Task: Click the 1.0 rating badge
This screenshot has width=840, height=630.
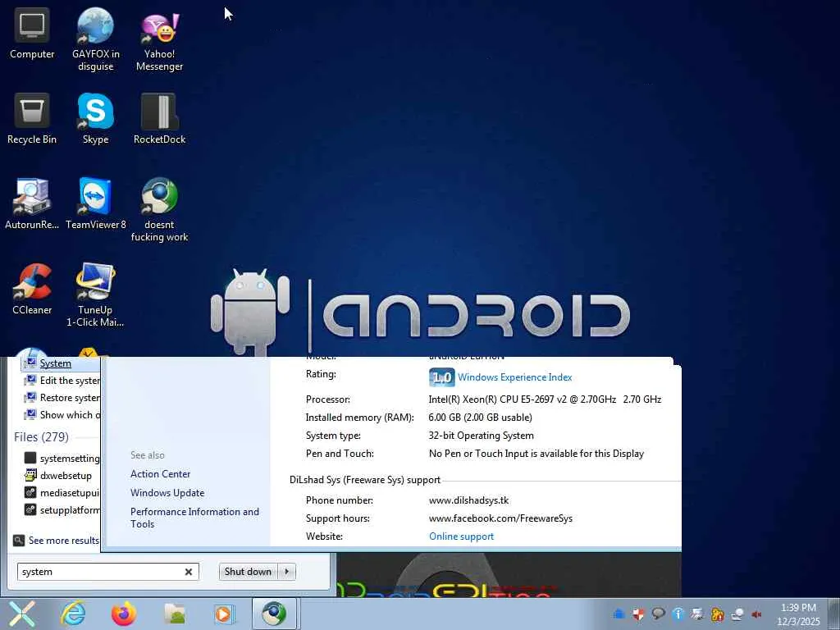Action: [x=442, y=377]
